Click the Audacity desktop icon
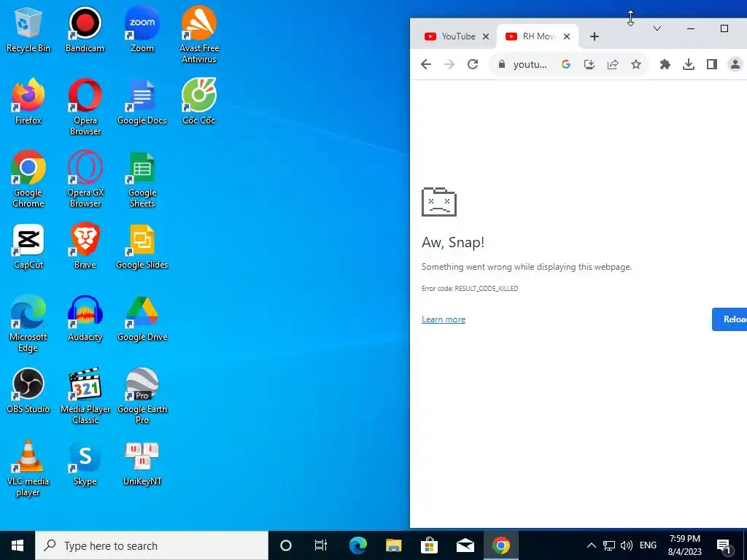 click(85, 318)
